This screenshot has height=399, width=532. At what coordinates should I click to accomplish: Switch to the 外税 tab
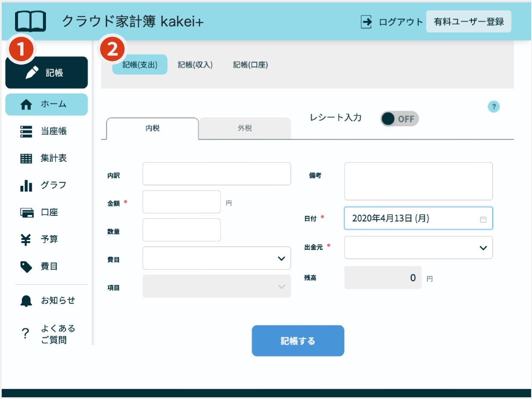(x=245, y=128)
